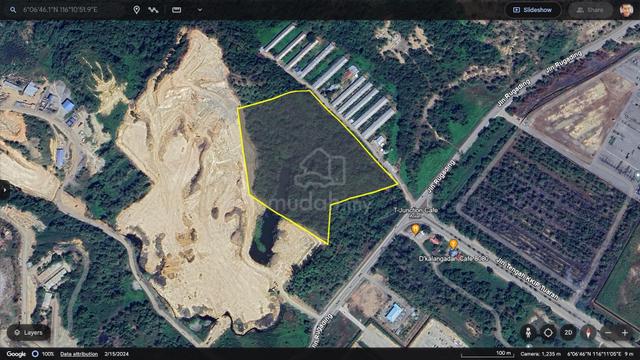Viewport: 640px width, 360px height.
Task: Click the Jln Tengah KKIP Tuaran road label
Action: click(527, 279)
